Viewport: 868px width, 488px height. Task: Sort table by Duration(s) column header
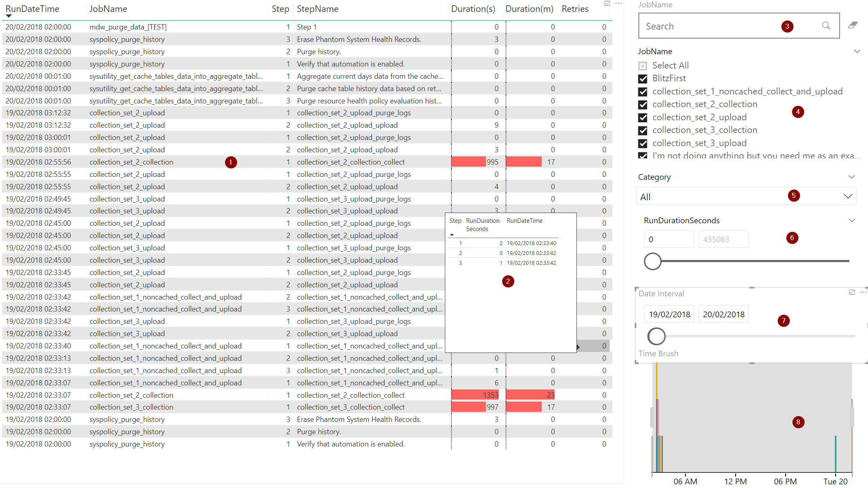pos(473,9)
